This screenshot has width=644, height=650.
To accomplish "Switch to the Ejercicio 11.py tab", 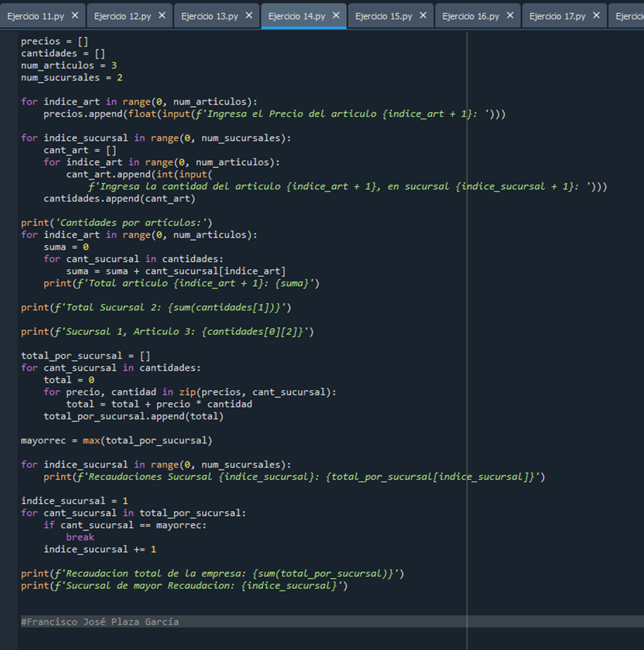I will click(35, 16).
